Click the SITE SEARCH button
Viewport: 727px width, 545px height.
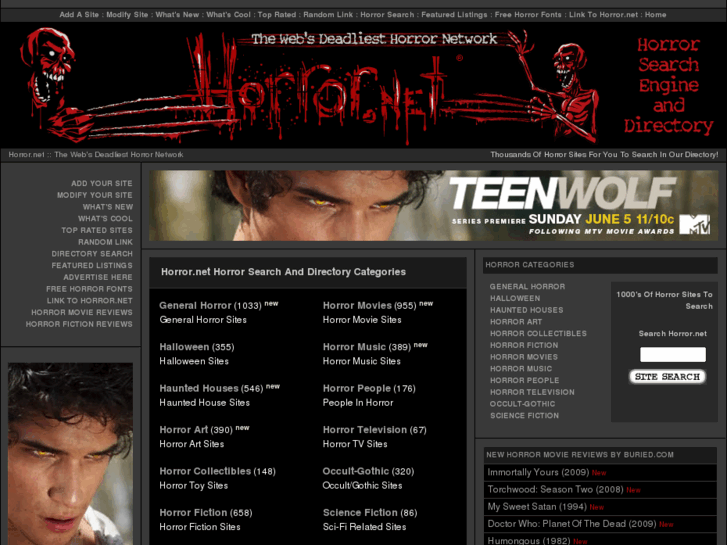(667, 377)
